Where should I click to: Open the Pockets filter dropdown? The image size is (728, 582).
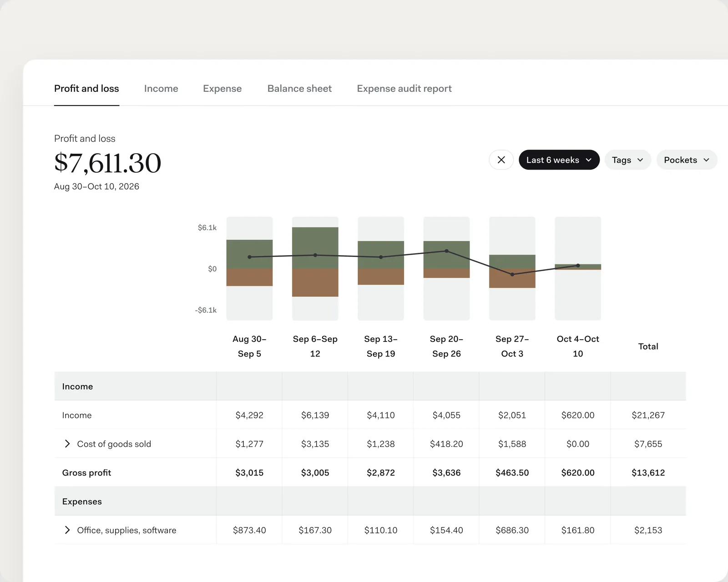click(x=686, y=160)
